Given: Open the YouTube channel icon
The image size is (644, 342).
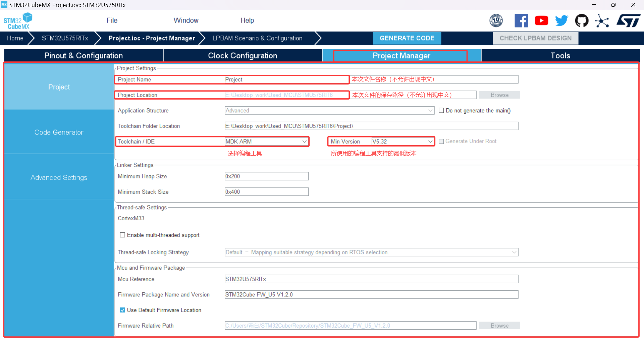Looking at the screenshot, I should tap(541, 20).
